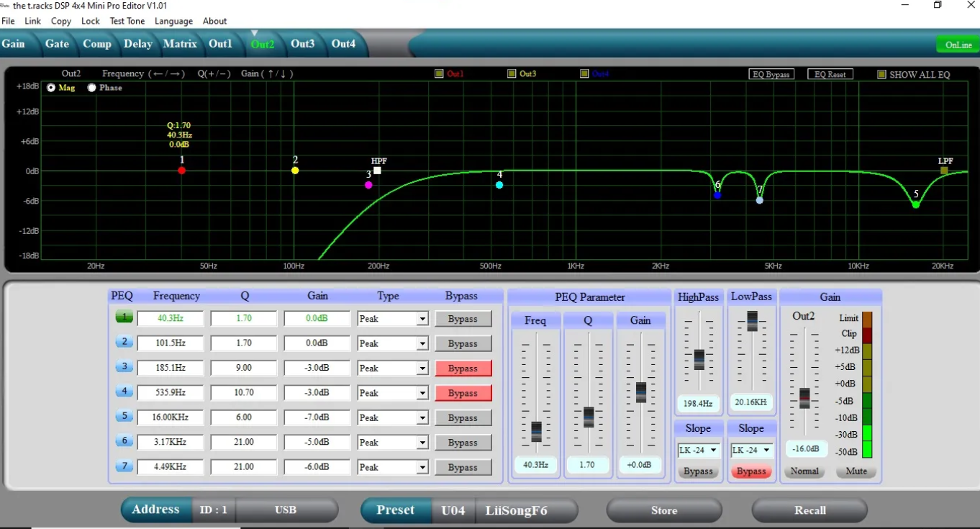Open Type dropdown for PEQ band 3

pyautogui.click(x=422, y=369)
